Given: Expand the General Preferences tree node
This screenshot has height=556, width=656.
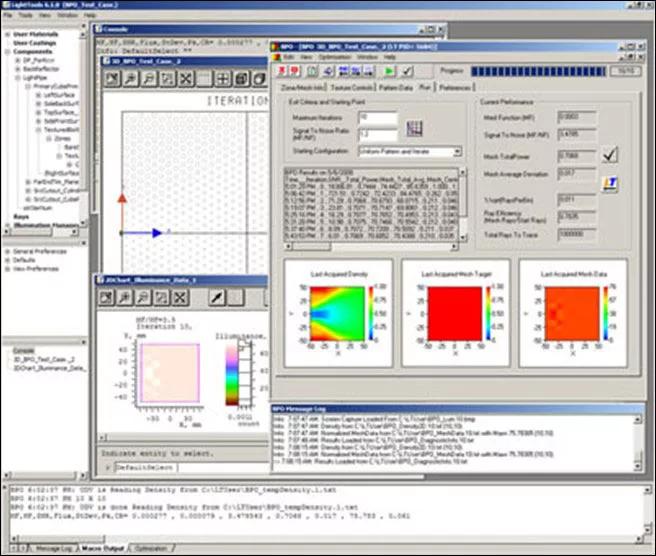Looking at the screenshot, I should pyautogui.click(x=7, y=250).
